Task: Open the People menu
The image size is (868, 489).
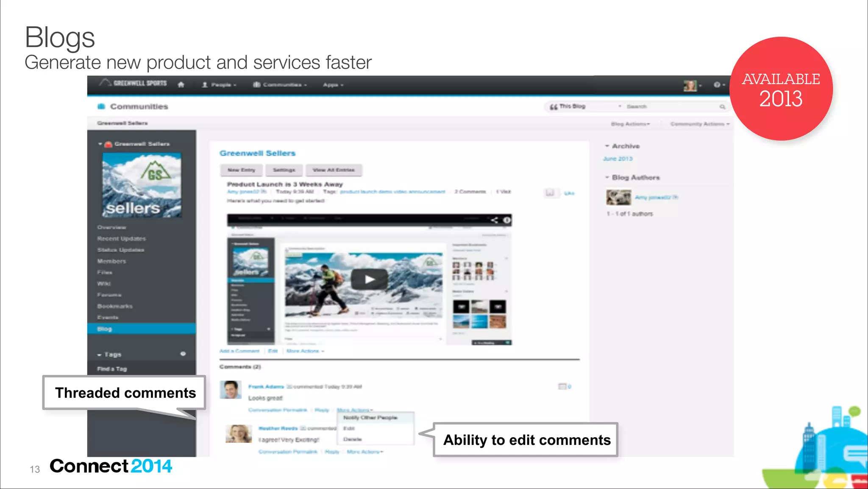Action: pyautogui.click(x=219, y=85)
